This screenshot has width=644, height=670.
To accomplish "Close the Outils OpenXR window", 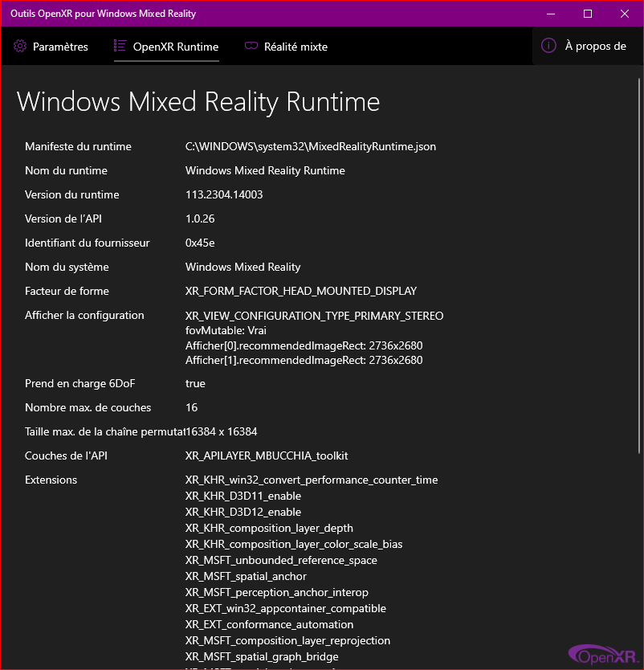I will coord(625,14).
